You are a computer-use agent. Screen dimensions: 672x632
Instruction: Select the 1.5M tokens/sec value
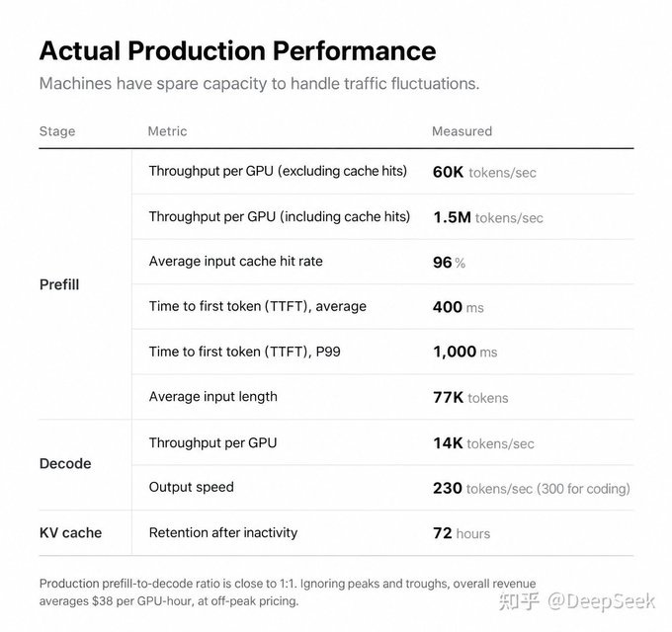(x=488, y=217)
